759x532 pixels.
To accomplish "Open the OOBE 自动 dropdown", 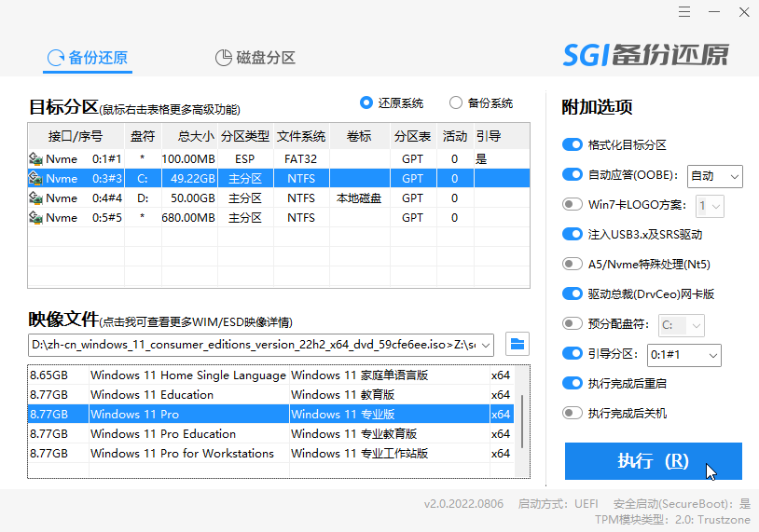I will [x=715, y=176].
